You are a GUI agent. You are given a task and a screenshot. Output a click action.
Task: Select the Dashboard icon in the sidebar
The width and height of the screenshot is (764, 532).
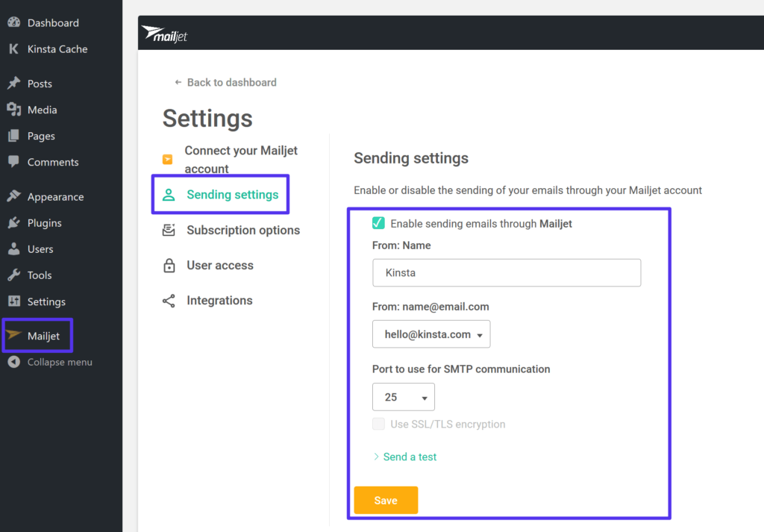(x=15, y=22)
